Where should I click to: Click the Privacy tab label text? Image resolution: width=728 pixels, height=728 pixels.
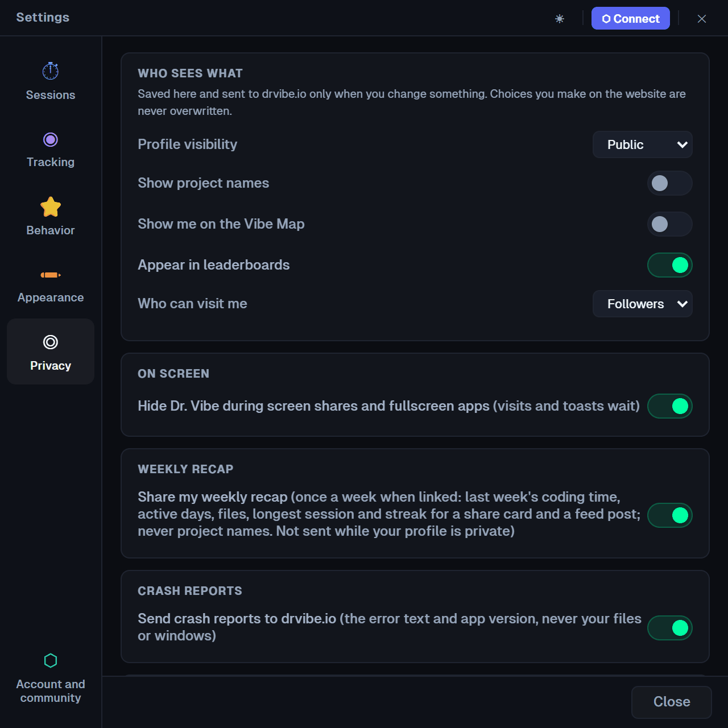(x=51, y=366)
